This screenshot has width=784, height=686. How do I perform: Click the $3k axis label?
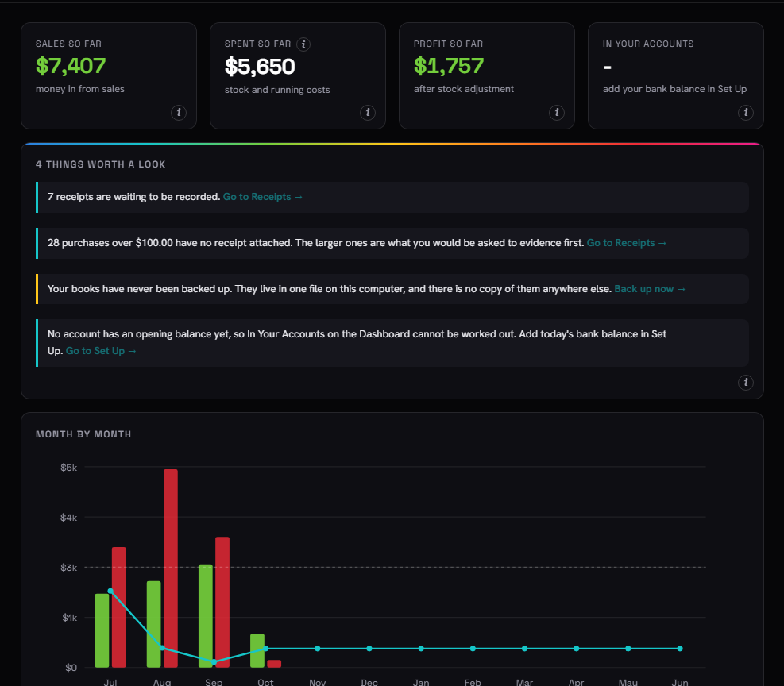pyautogui.click(x=69, y=568)
